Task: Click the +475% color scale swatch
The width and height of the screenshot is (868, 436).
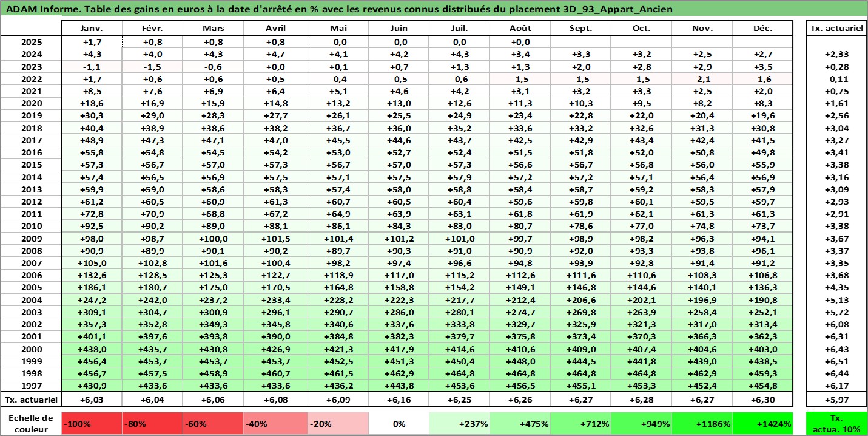Action: (x=520, y=424)
